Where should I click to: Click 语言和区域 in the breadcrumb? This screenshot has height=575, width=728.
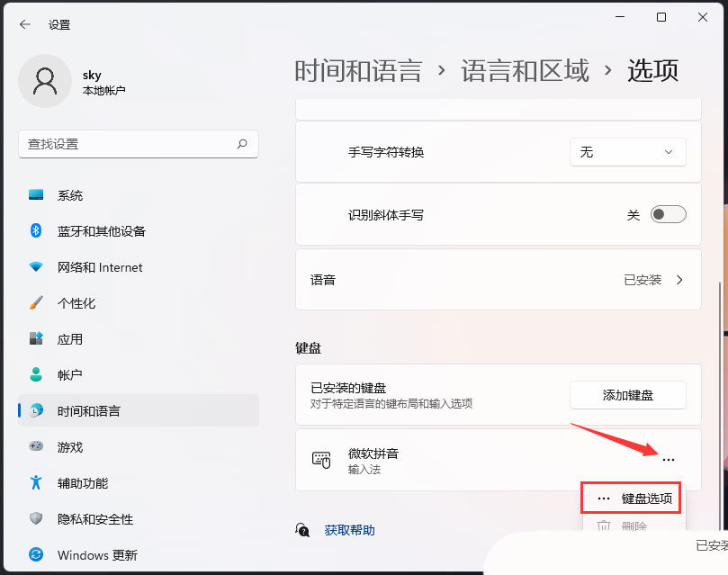[x=525, y=70]
